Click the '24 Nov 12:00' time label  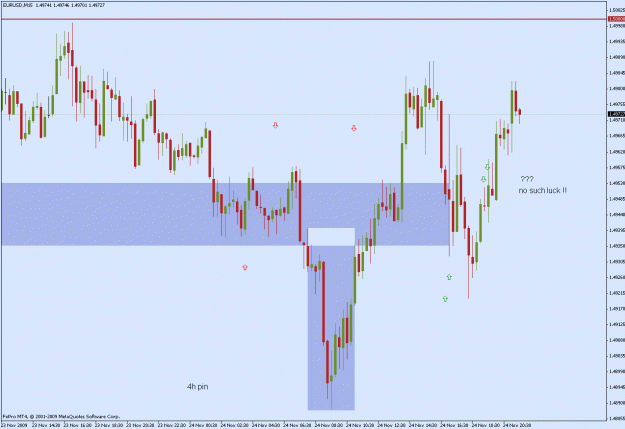click(391, 425)
